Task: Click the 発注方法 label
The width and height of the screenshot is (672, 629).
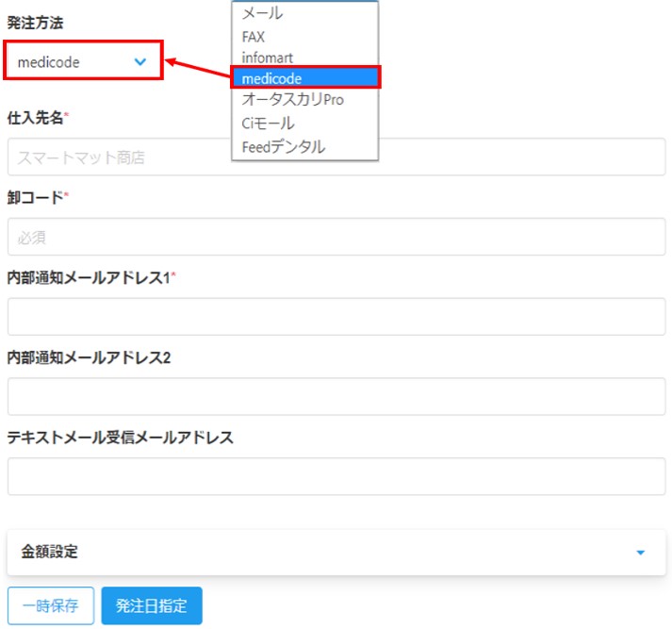Action: [35, 23]
